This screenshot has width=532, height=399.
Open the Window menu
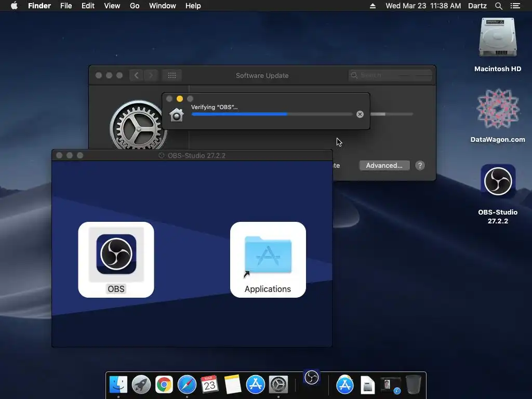point(163,6)
